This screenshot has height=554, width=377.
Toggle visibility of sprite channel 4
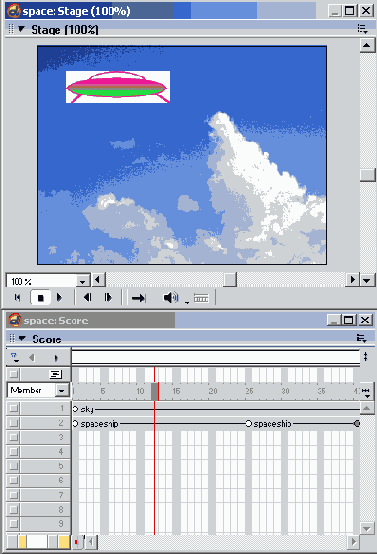(13, 452)
